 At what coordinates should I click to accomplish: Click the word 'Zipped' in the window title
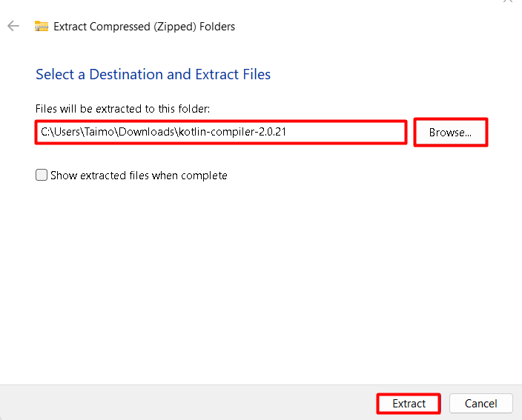click(x=175, y=27)
